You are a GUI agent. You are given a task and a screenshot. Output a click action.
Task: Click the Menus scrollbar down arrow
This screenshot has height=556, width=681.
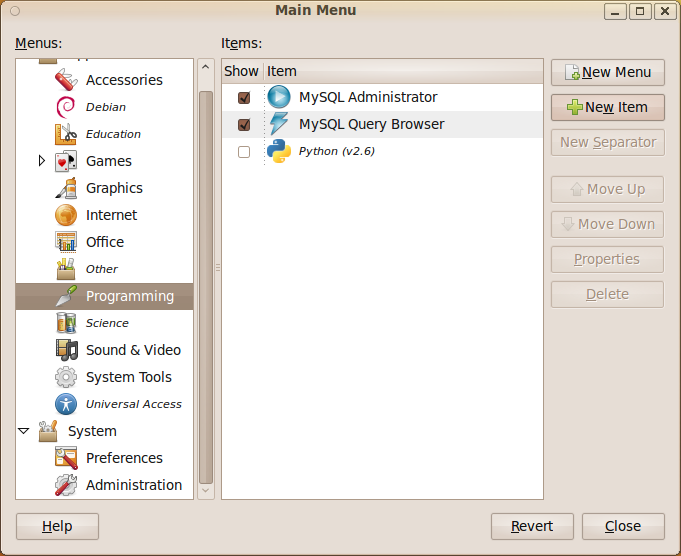coord(206,491)
